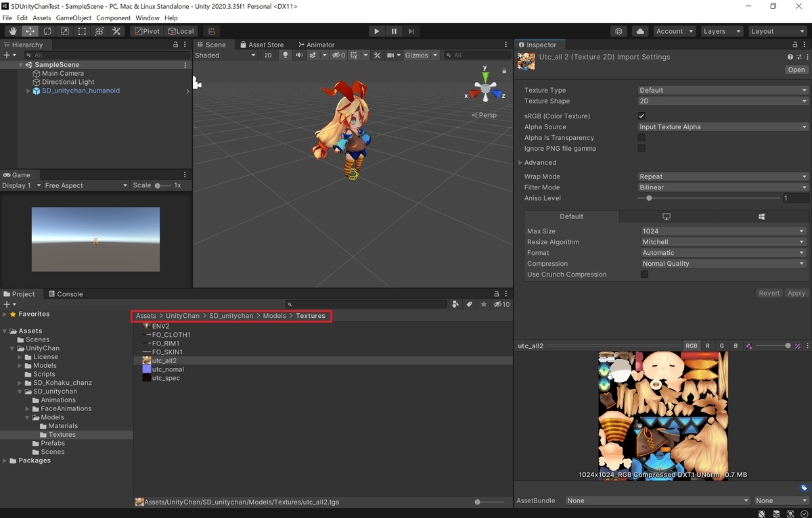Expand SD_unitychan_humanoid in Hierarchy
This screenshot has height=518, width=812.
pyautogui.click(x=28, y=91)
